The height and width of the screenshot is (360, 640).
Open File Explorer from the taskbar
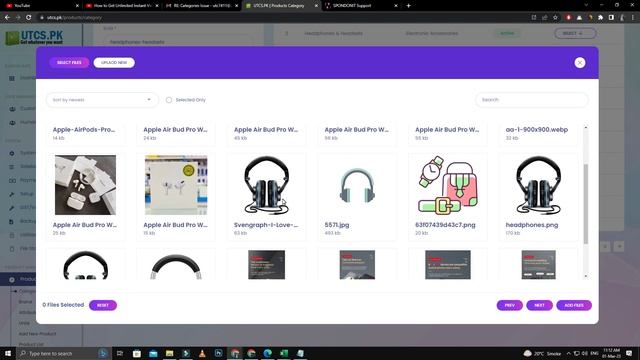point(169,353)
